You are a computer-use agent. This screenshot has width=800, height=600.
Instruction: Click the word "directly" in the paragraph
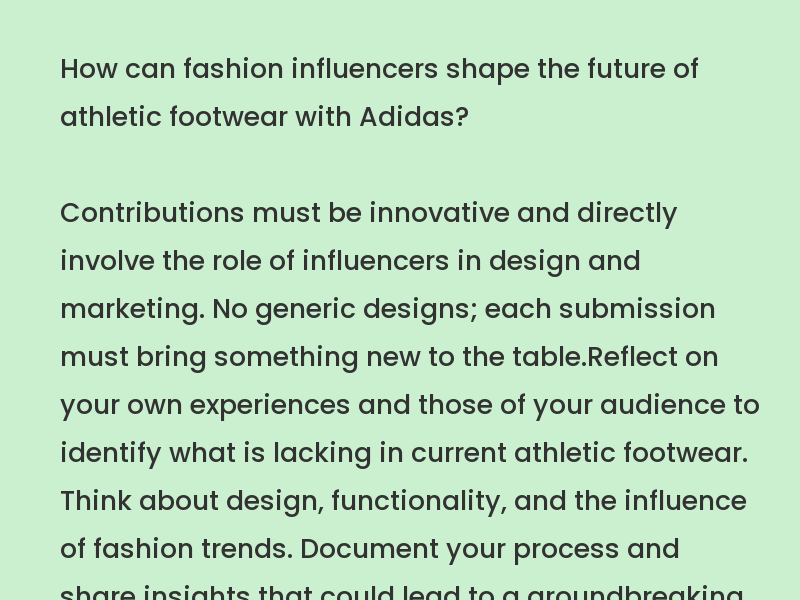[x=627, y=214]
